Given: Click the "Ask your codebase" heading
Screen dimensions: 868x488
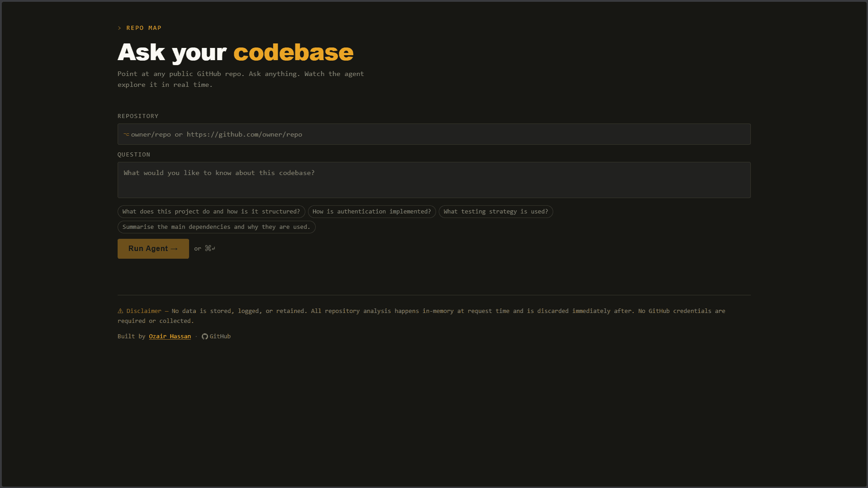Looking at the screenshot, I should pyautogui.click(x=235, y=52).
